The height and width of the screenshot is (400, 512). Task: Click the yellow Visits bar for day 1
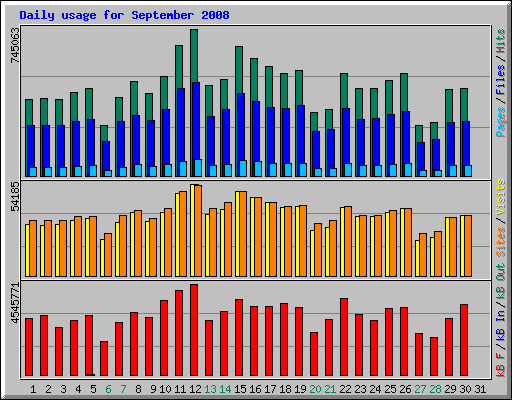click(27, 250)
